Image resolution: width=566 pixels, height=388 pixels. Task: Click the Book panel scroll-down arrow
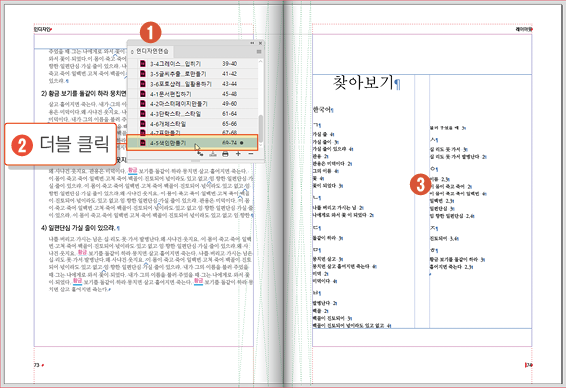260,145
